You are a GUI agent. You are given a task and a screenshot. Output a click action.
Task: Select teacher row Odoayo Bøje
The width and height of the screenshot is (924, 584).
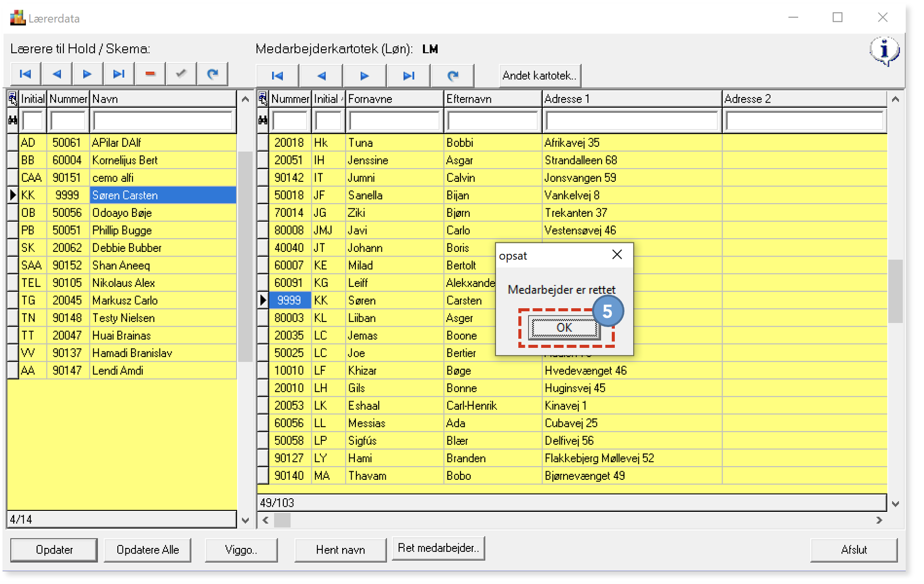click(122, 213)
